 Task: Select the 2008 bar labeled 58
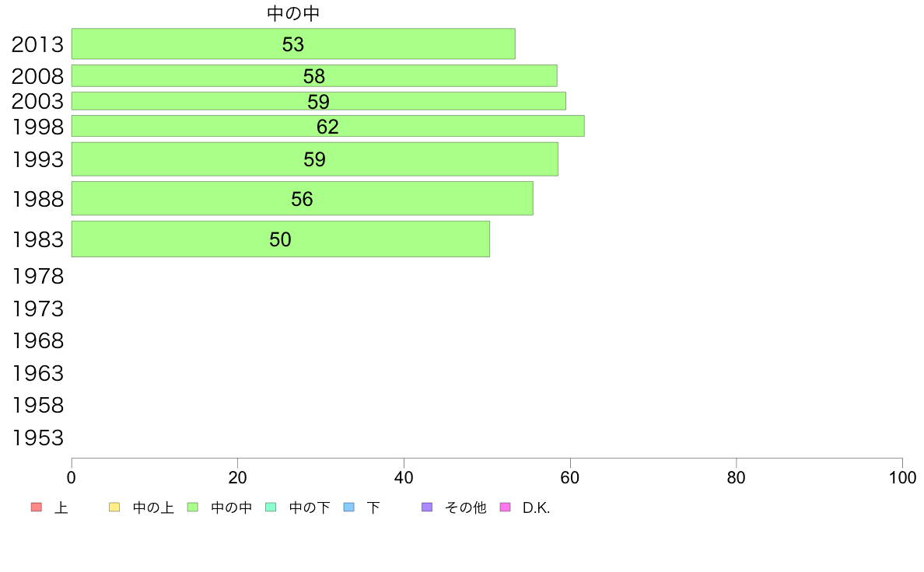click(x=314, y=76)
